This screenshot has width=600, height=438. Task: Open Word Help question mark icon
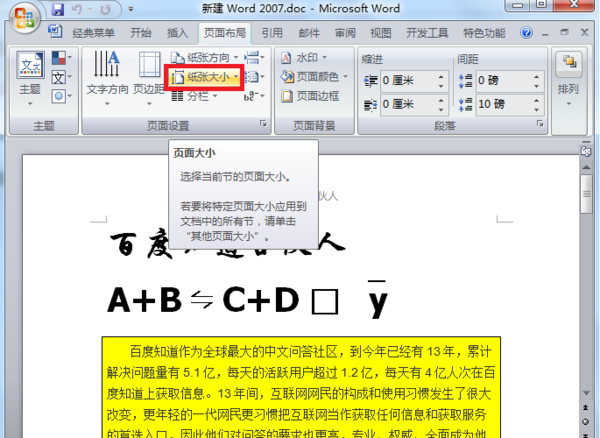click(526, 33)
